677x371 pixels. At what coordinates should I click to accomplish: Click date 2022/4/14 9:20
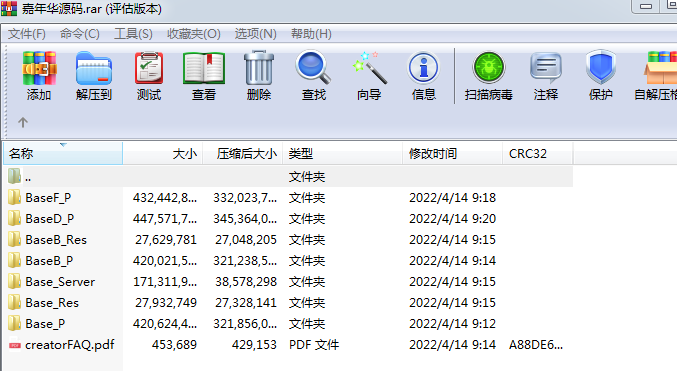pyautogui.click(x=452, y=219)
